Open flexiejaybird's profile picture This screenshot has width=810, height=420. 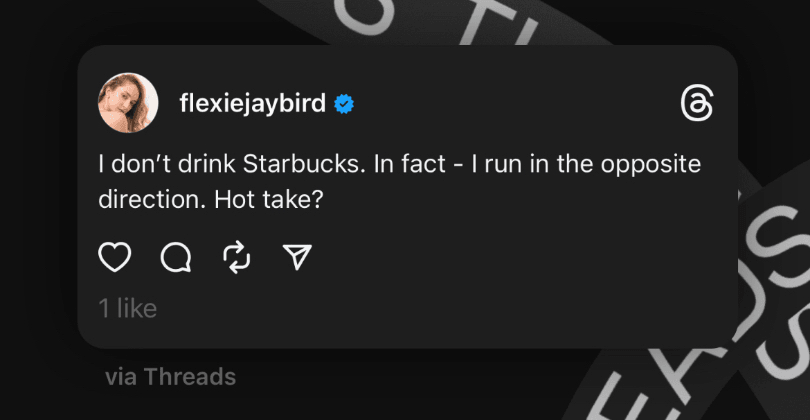click(127, 103)
